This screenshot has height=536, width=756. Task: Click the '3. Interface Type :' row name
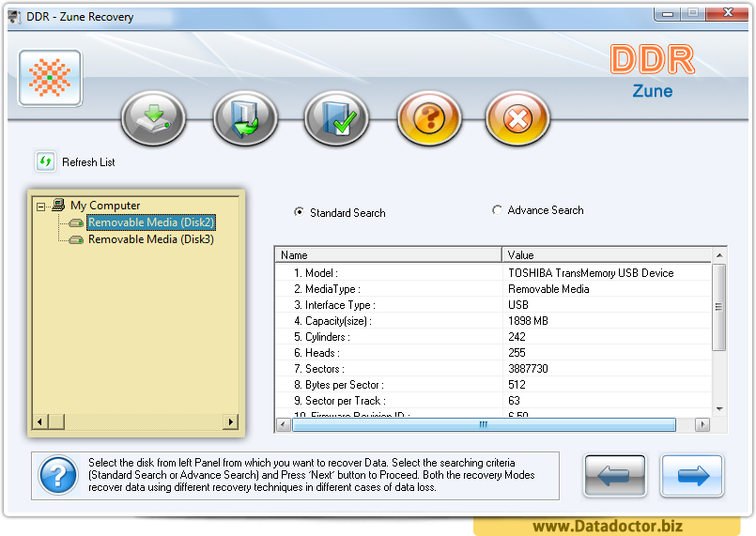click(x=334, y=305)
